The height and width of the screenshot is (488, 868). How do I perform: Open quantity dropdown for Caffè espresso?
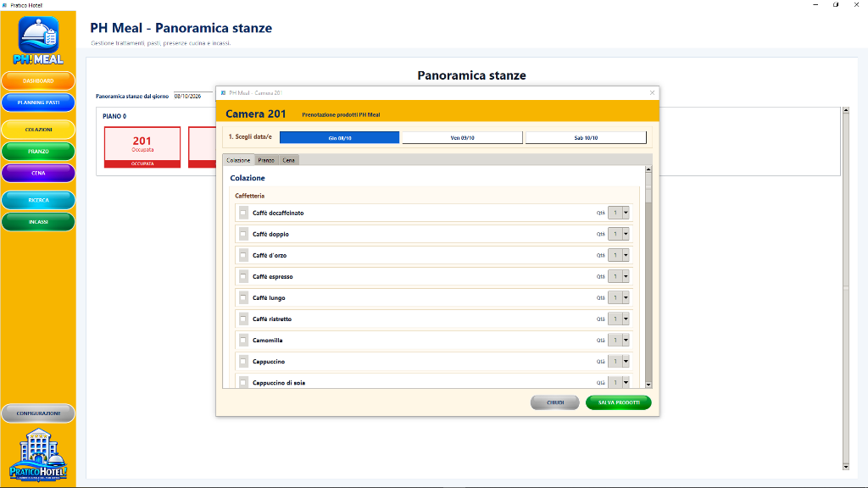(626, 277)
